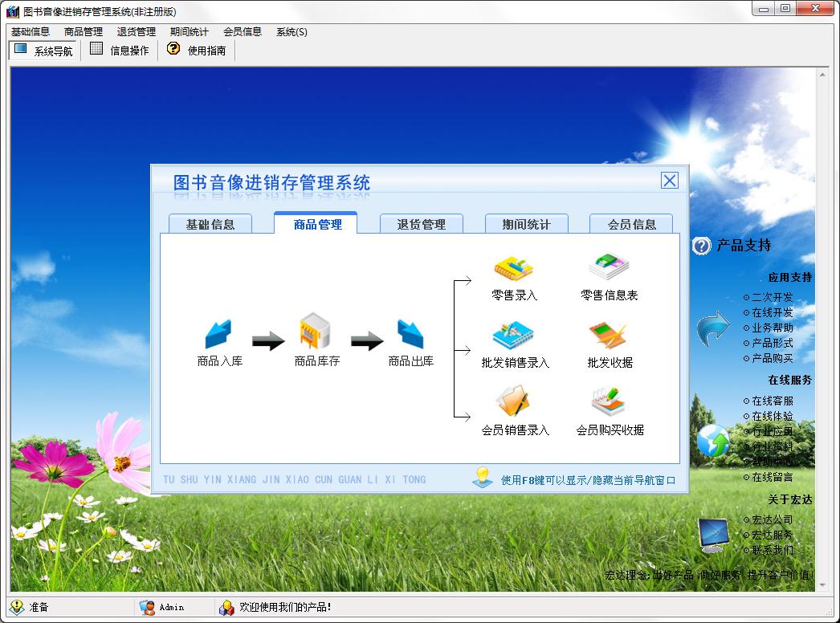Click the colored cubes icon in status bar
The image size is (840, 623).
(x=226, y=608)
